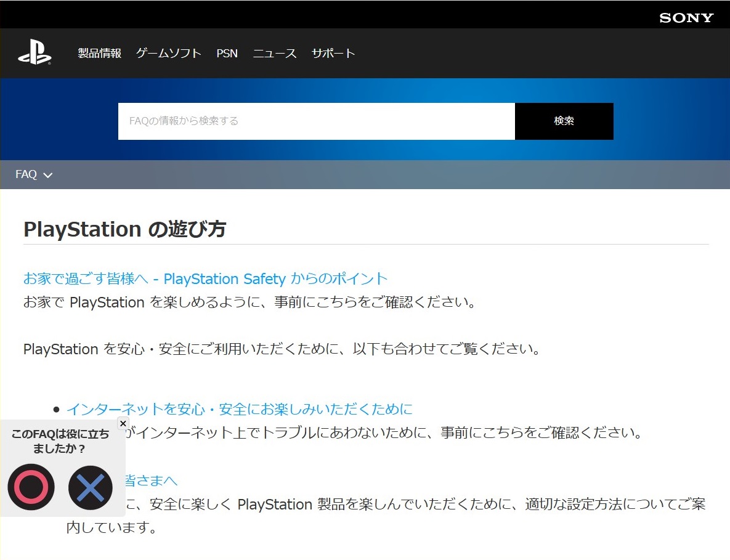The height and width of the screenshot is (560, 730).
Task: Focus the FAQ search input field
Action: tap(316, 121)
